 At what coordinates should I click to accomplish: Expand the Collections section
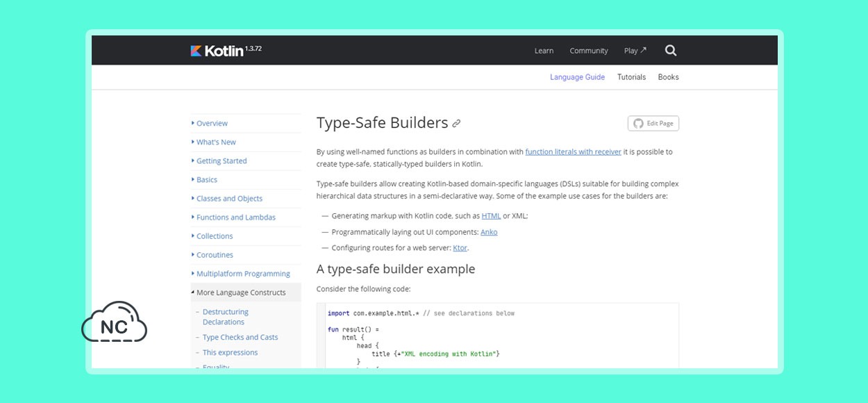[246, 236]
